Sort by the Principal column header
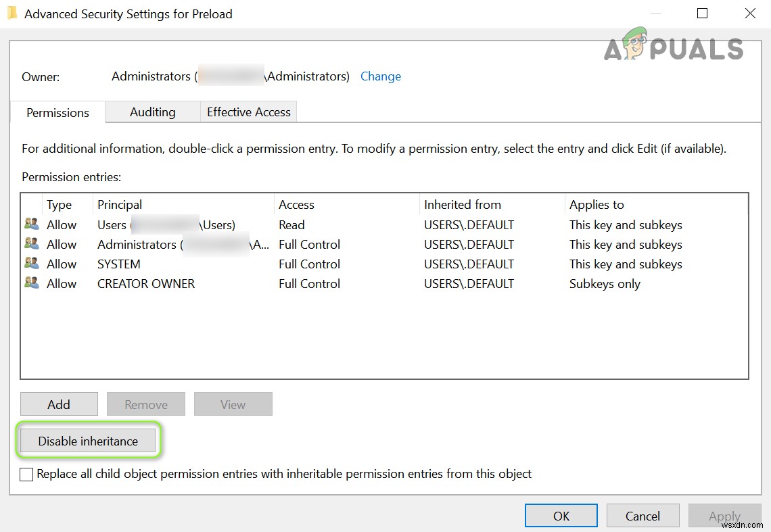 click(x=183, y=204)
